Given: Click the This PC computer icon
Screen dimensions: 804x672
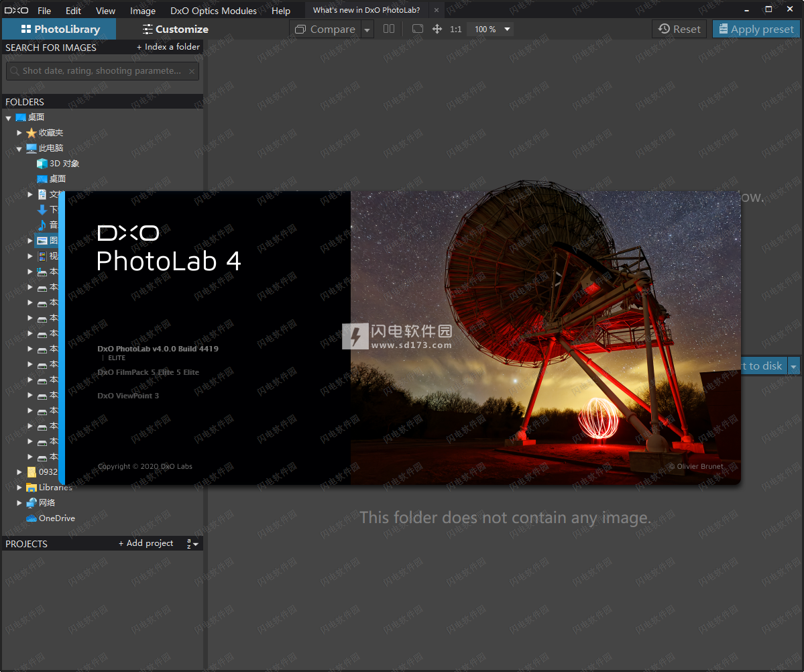Looking at the screenshot, I should click(32, 148).
